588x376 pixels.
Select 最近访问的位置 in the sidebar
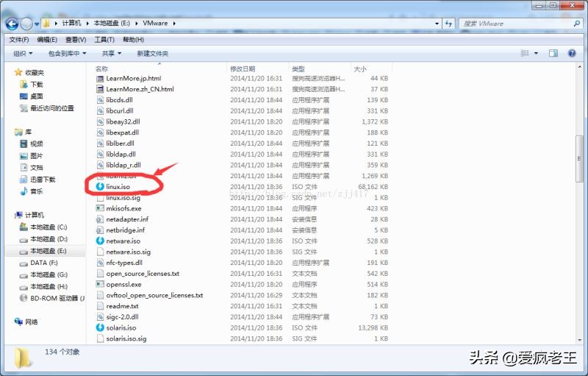pyautogui.click(x=47, y=108)
